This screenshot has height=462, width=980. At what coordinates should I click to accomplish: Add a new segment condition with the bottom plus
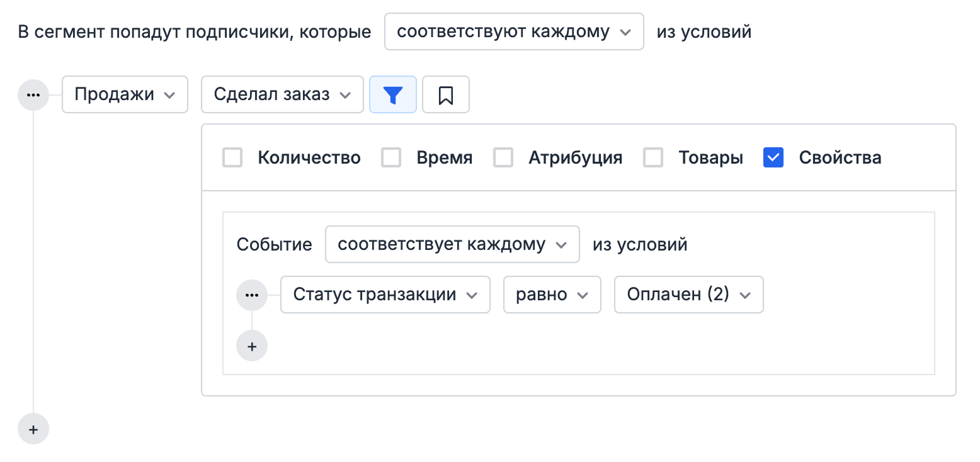click(x=33, y=429)
